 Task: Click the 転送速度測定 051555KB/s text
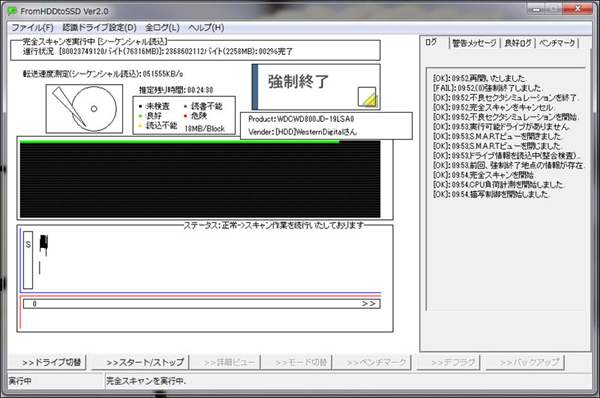(103, 73)
